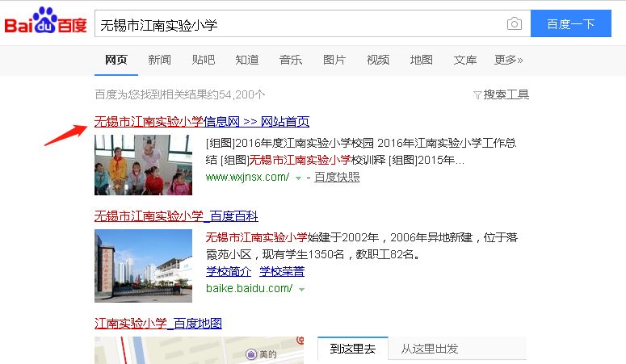Switch to the 音乐 tab
626x364 pixels.
(x=291, y=60)
